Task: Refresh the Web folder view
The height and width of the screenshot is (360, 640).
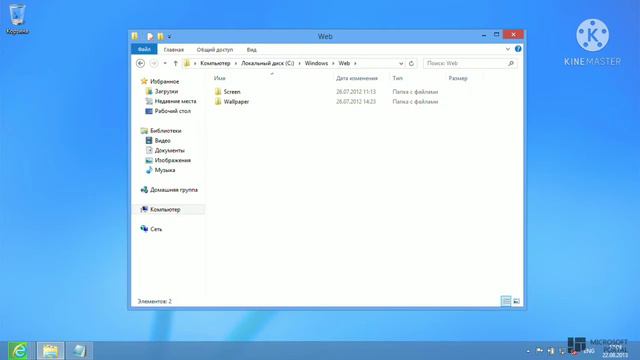Action: [x=411, y=63]
